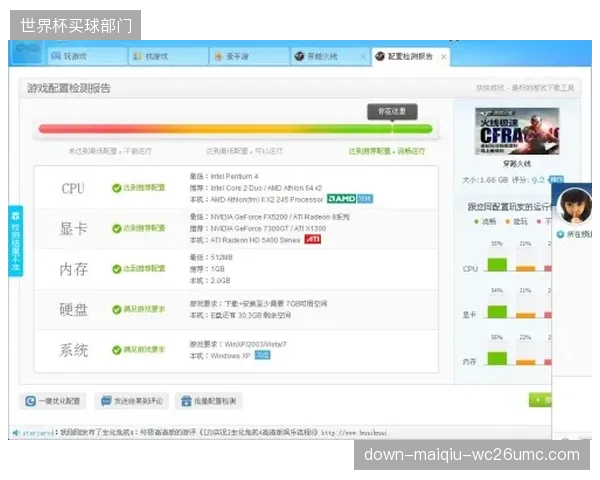Viewport: 600px width, 480px height.
Task: Click the green button at bottom right
Action: (x=540, y=400)
